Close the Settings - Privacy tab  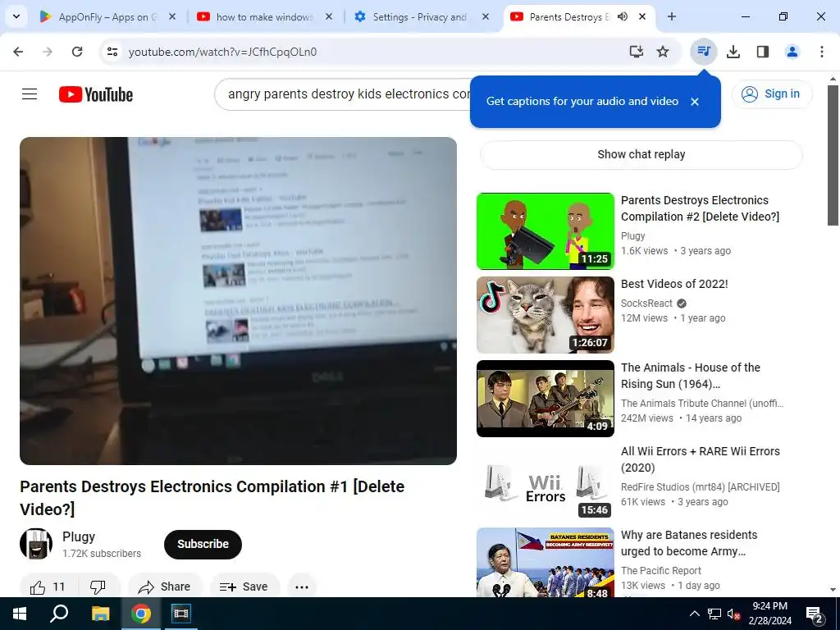point(486,16)
